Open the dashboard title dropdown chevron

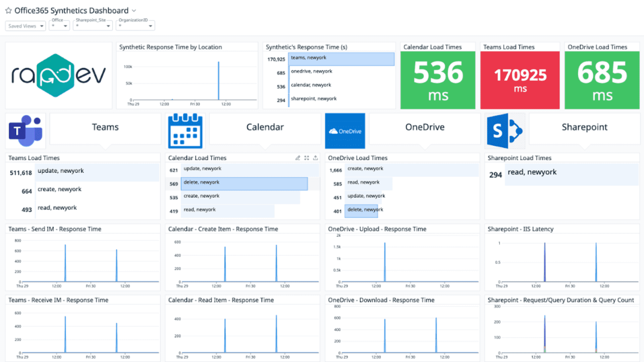pos(134,11)
